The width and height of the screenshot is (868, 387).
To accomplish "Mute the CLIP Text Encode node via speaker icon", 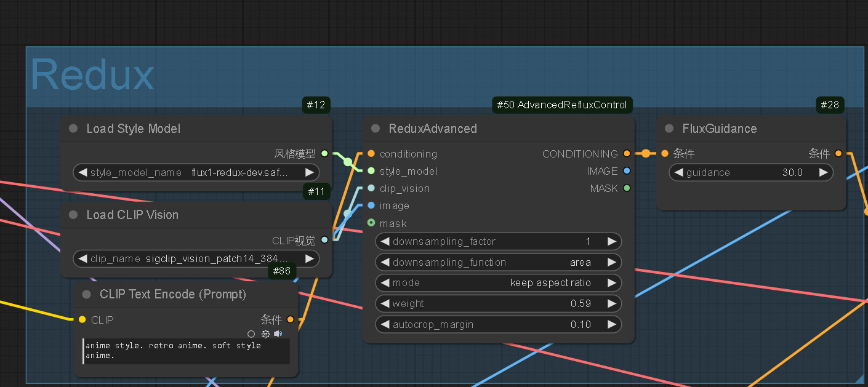I will [278, 333].
